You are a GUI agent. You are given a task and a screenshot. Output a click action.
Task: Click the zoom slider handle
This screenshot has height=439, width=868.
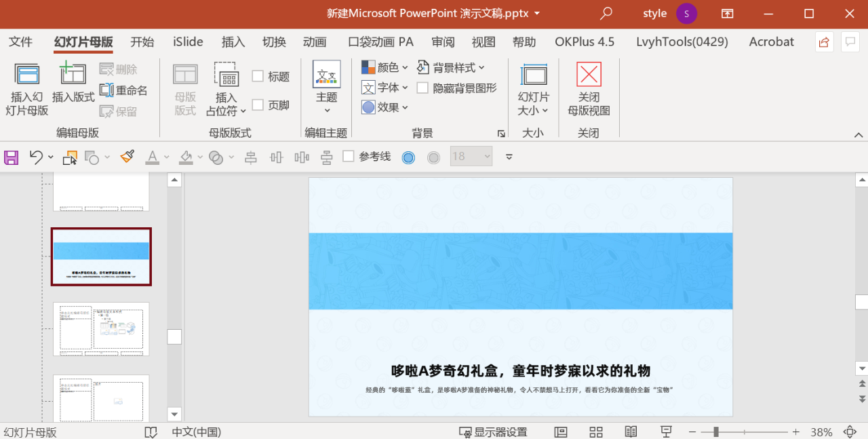coord(716,432)
